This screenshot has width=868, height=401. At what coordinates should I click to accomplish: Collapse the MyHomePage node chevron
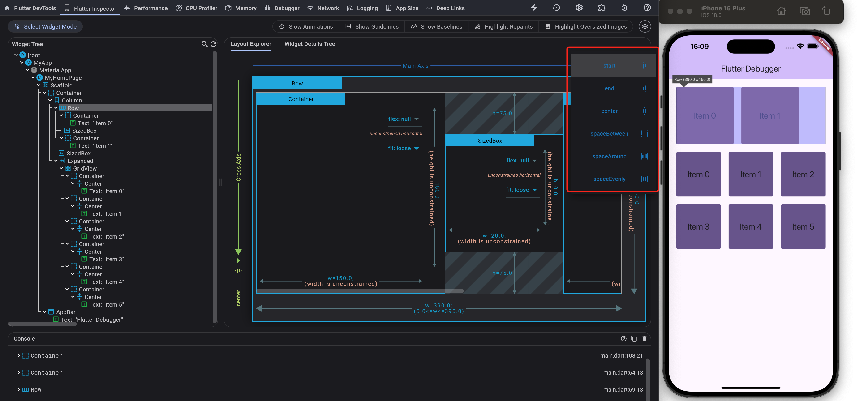tap(33, 77)
